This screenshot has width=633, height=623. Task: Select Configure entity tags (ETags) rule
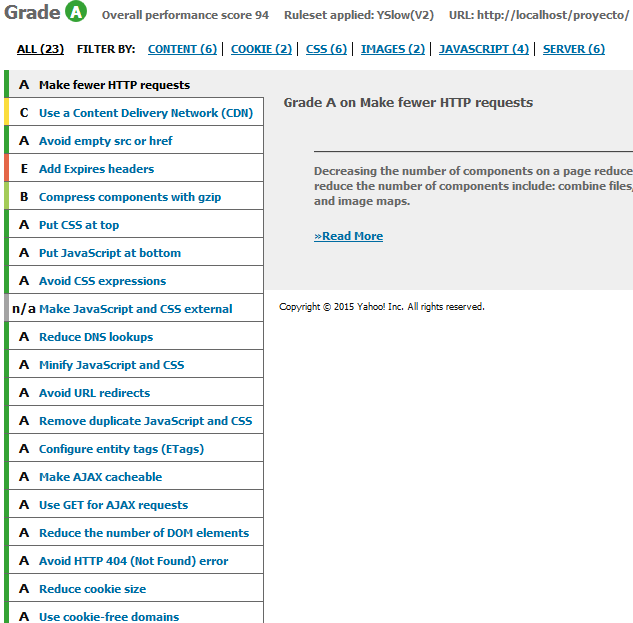(121, 449)
